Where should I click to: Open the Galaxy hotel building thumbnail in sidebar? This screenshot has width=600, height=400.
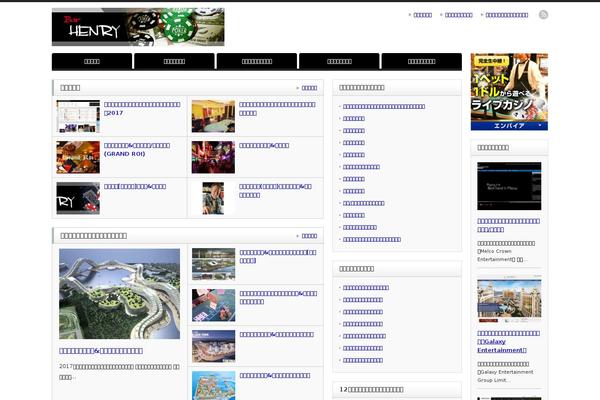tap(509, 299)
